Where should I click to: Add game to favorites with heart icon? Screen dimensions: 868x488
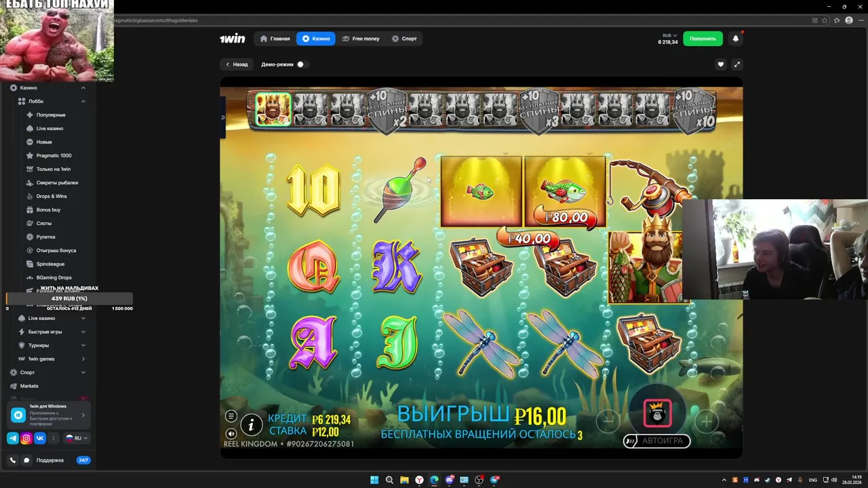point(721,64)
